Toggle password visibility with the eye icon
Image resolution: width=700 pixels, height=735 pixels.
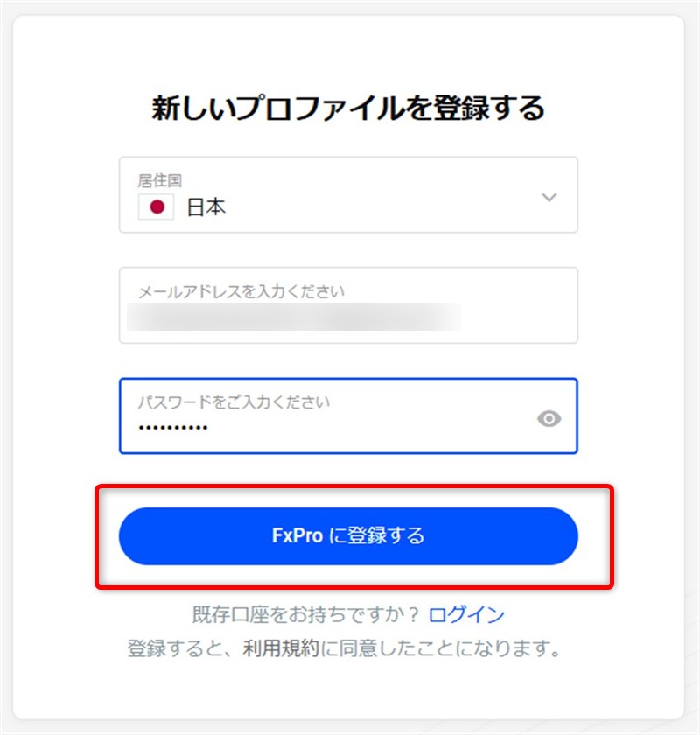(549, 418)
